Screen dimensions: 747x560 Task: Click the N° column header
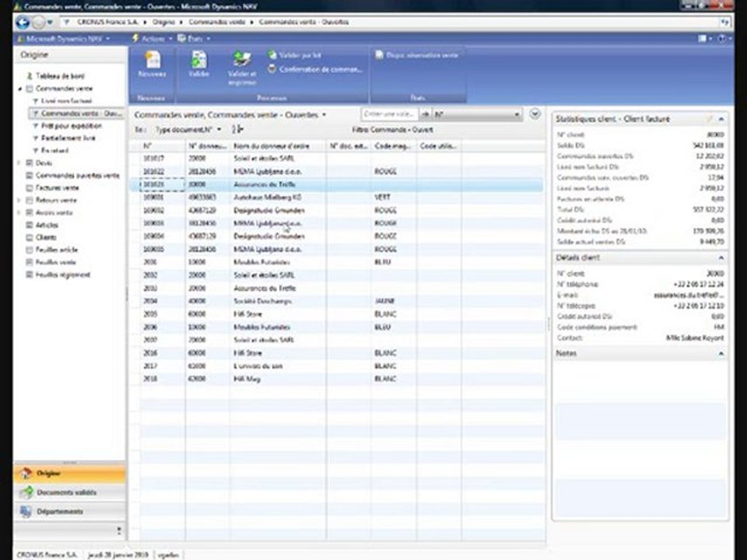click(x=162, y=146)
